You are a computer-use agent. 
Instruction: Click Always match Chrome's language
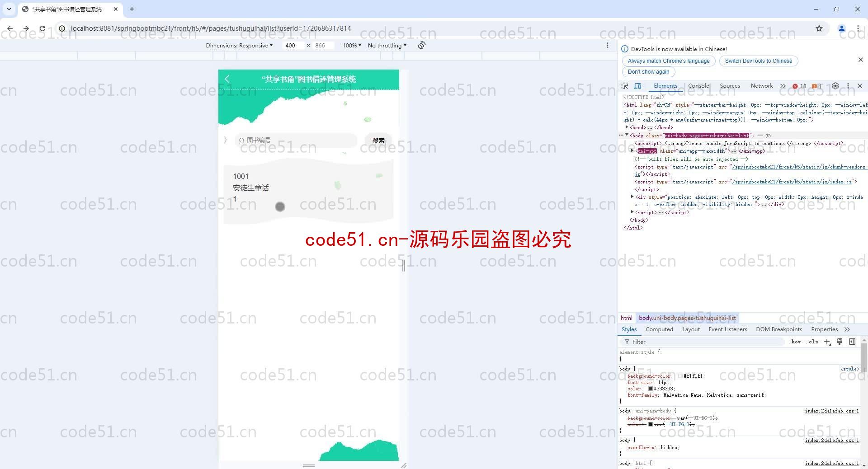tap(669, 61)
